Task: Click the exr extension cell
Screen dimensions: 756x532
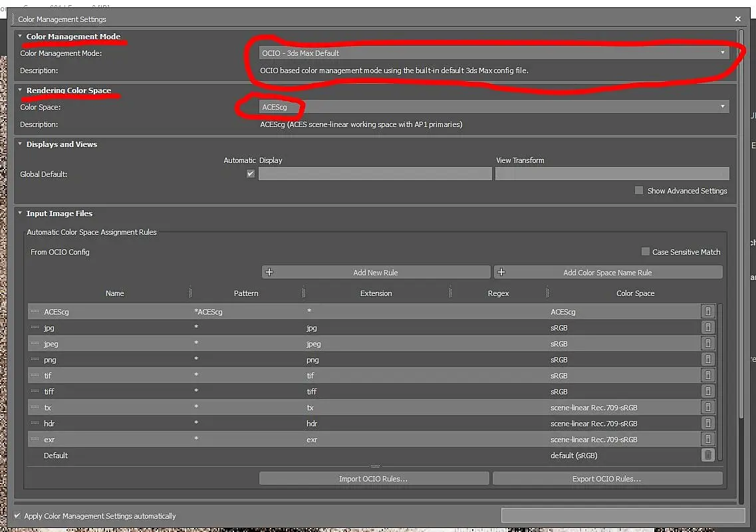Action: pyautogui.click(x=312, y=440)
